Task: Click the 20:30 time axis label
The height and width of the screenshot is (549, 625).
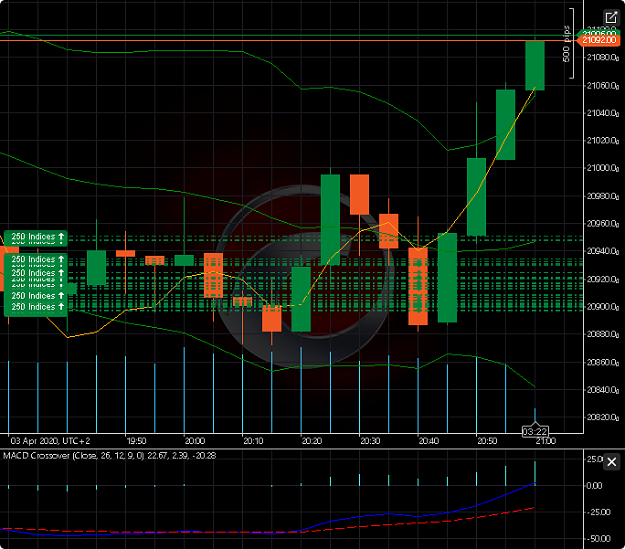Action: (370, 441)
